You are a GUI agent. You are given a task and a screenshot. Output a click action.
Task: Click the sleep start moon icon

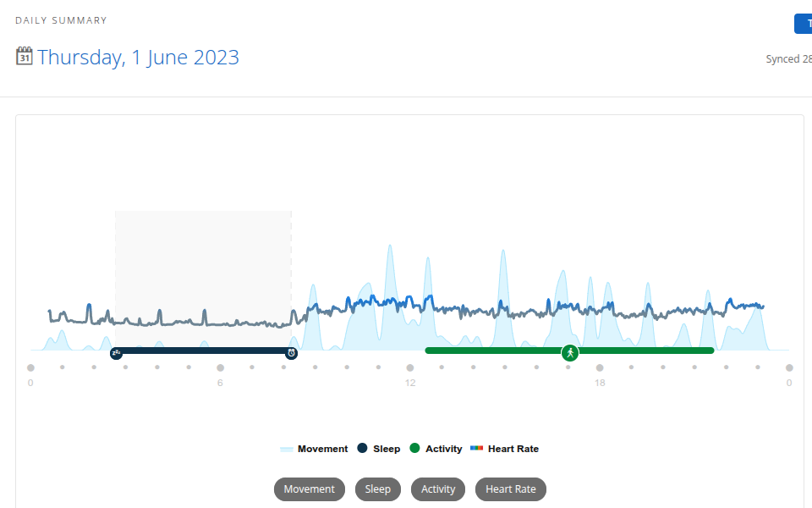[x=117, y=353]
